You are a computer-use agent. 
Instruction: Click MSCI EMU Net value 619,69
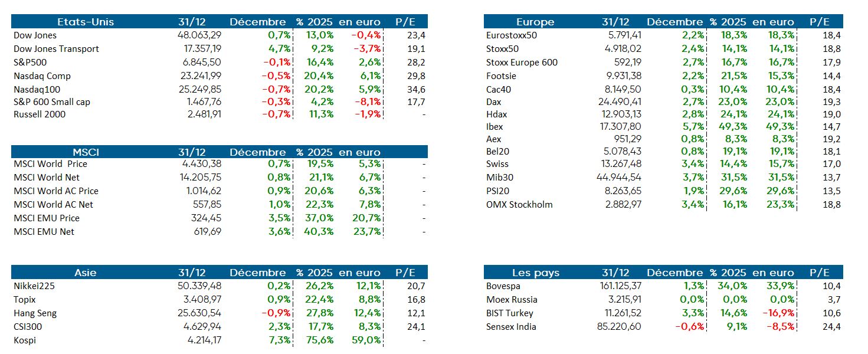pyautogui.click(x=208, y=232)
